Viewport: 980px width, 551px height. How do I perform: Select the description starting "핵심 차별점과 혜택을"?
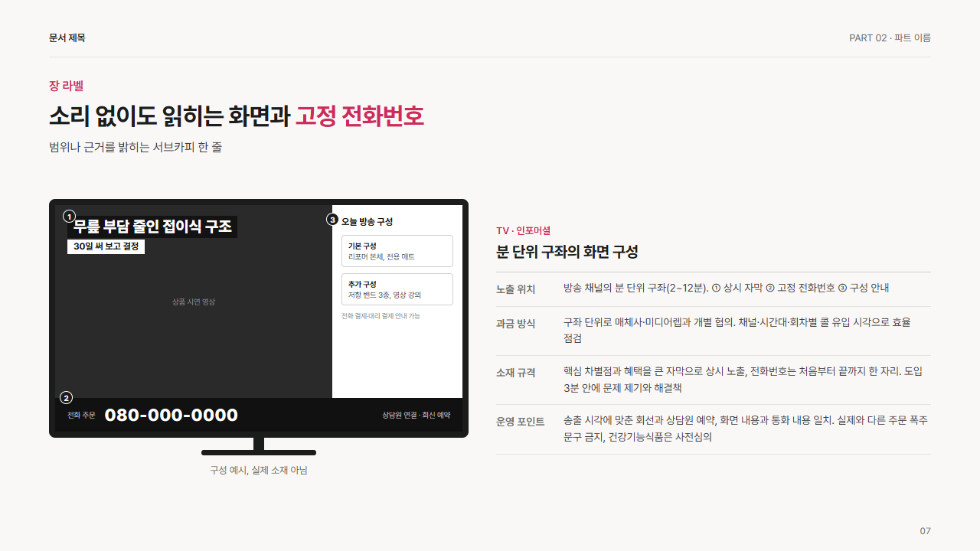click(743, 380)
